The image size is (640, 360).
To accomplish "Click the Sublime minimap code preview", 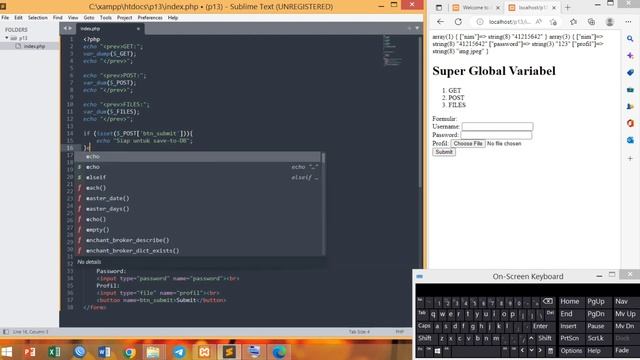I will tap(392, 51).
